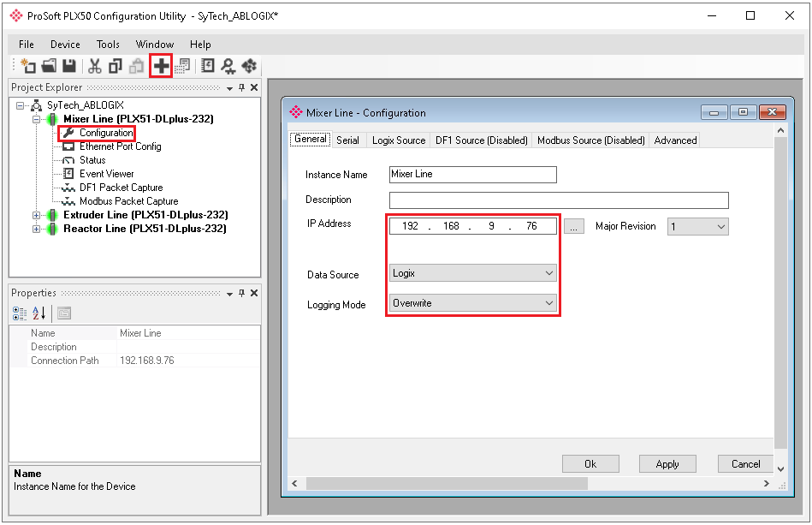This screenshot has height=525, width=812.
Task: Click the Instance Name field
Action: tap(473, 175)
